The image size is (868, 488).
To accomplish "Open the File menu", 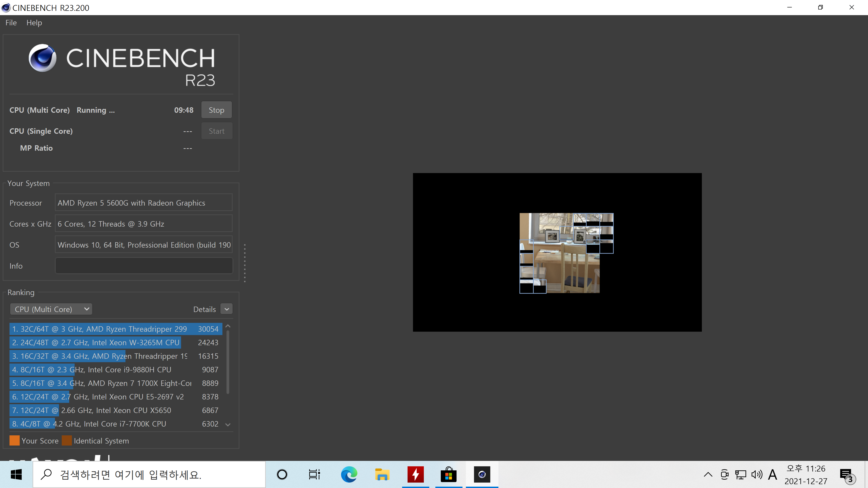I will 11,23.
